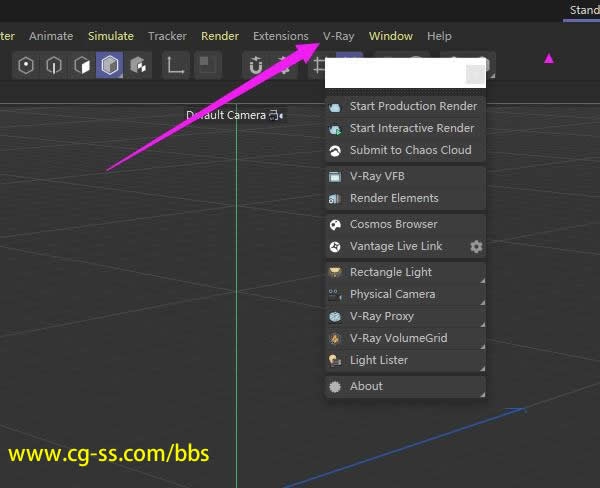This screenshot has width=600, height=488.
Task: Expand the Rectangle Light submenu
Action: (x=482, y=278)
